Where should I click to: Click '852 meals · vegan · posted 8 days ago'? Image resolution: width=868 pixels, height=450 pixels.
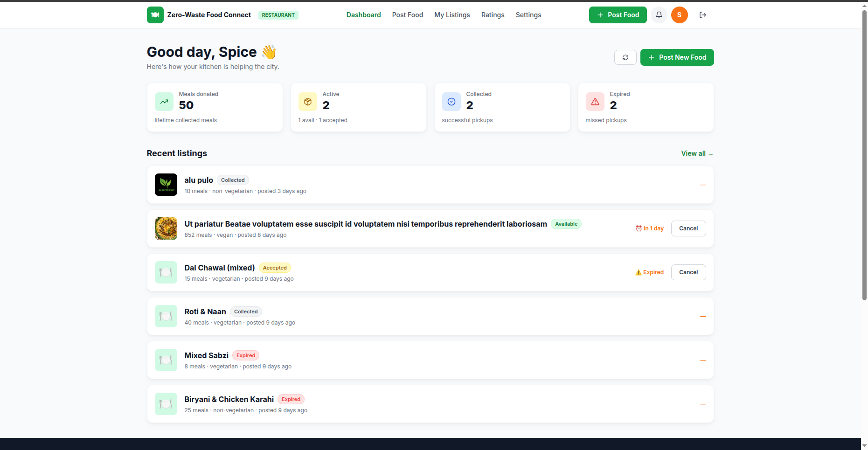[236, 235]
